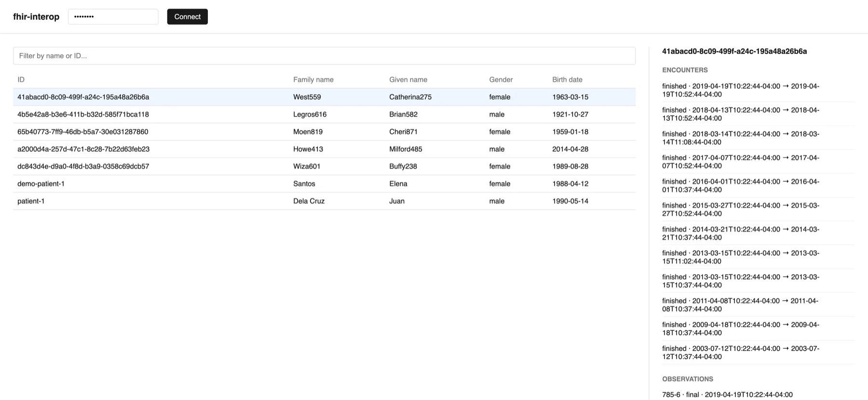868x400 pixels.
Task: Click the Filter by name or ID field
Action: (324, 55)
